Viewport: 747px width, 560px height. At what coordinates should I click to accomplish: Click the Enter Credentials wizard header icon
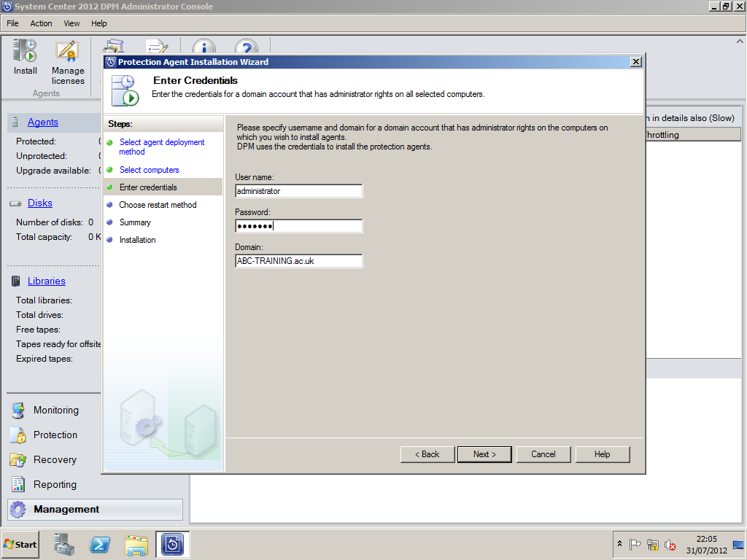click(125, 90)
